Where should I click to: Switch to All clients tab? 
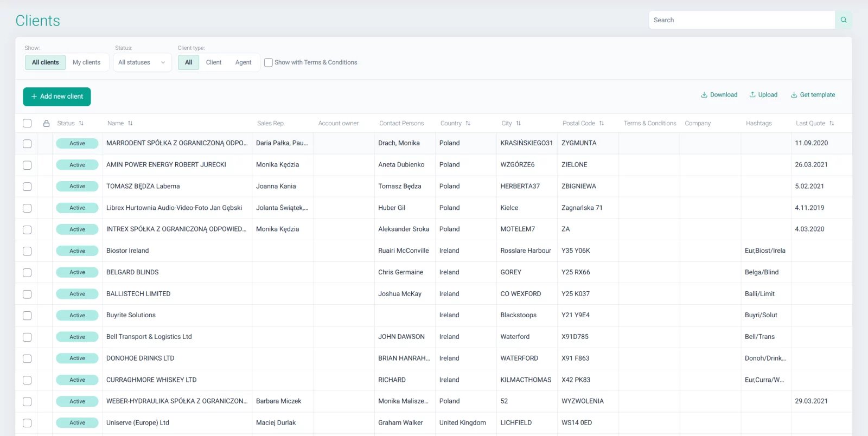tap(46, 62)
